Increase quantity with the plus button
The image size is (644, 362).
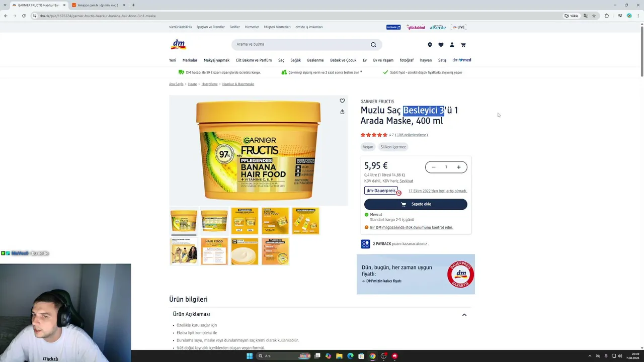(x=458, y=167)
